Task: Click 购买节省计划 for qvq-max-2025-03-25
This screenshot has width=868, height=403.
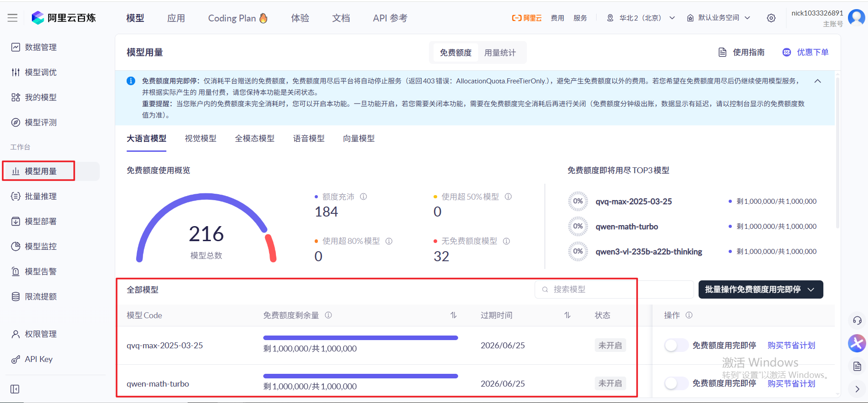Action: 791,346
